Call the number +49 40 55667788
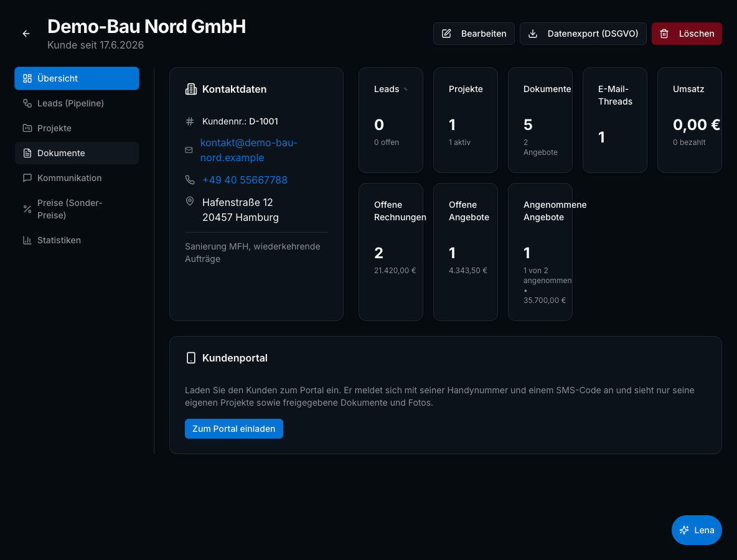 click(245, 180)
